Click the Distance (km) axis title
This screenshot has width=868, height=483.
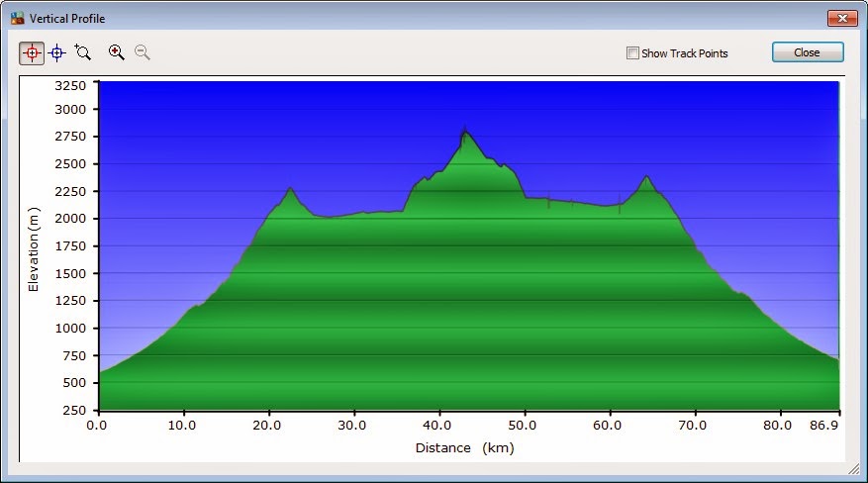(464, 448)
